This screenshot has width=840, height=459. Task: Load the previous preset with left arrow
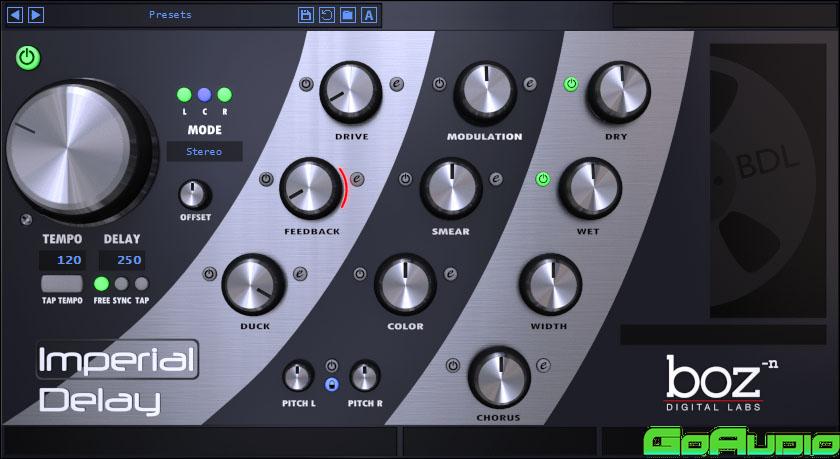click(14, 15)
